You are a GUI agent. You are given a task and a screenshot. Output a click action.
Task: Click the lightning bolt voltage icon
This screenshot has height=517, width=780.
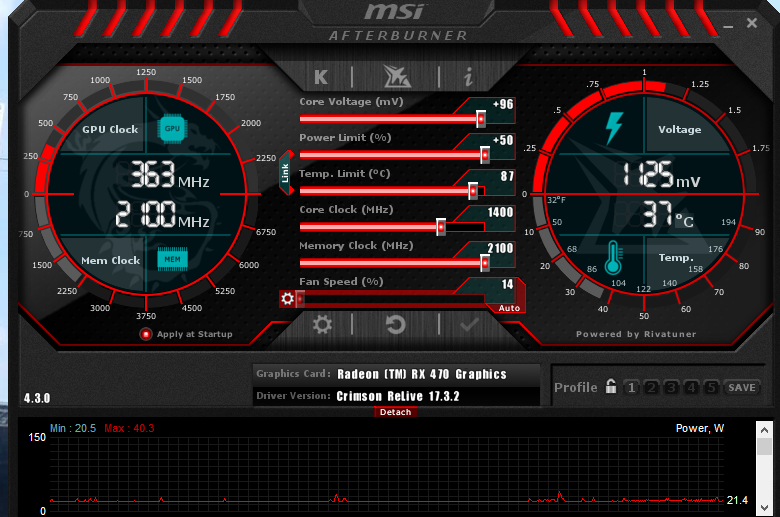point(614,128)
